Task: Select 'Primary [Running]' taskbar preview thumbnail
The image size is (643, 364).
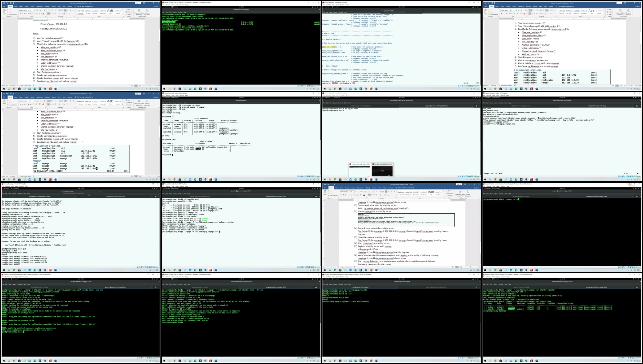Action: (x=360, y=170)
